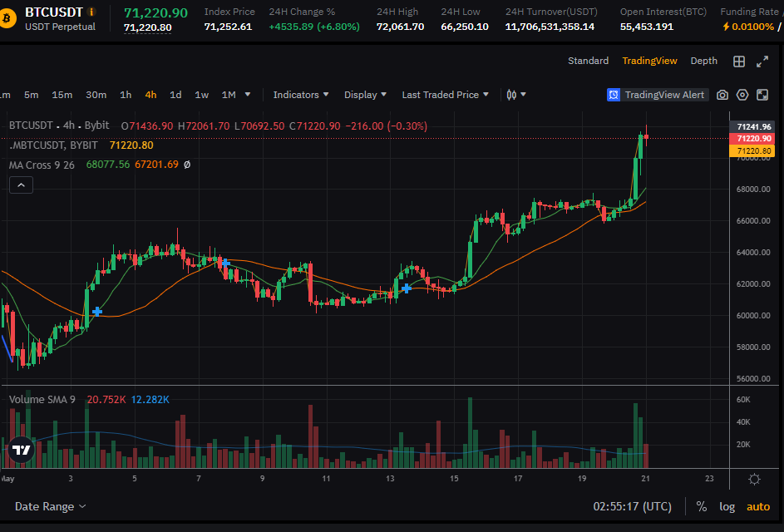Click the .MBTCUSDT, BYBIT legend row
Viewport: 784px width, 532px height.
(81, 145)
